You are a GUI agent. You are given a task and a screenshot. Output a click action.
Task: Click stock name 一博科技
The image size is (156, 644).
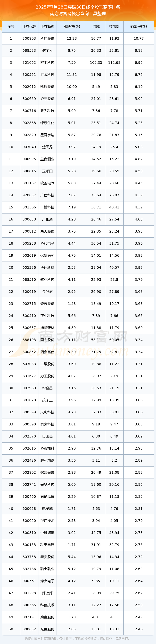[47, 207]
